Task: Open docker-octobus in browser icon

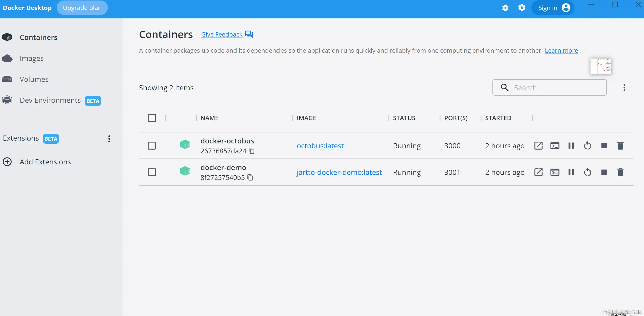Action: [538, 146]
